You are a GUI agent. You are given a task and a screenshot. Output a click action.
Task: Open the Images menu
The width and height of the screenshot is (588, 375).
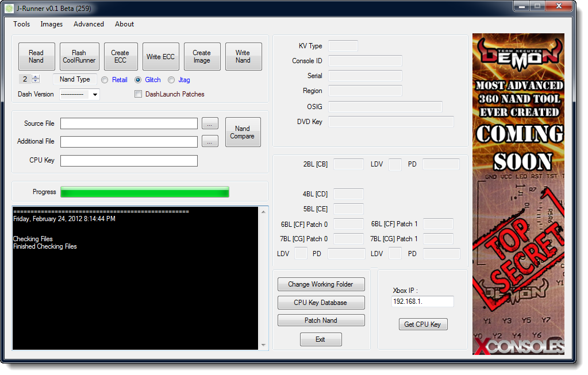[51, 24]
